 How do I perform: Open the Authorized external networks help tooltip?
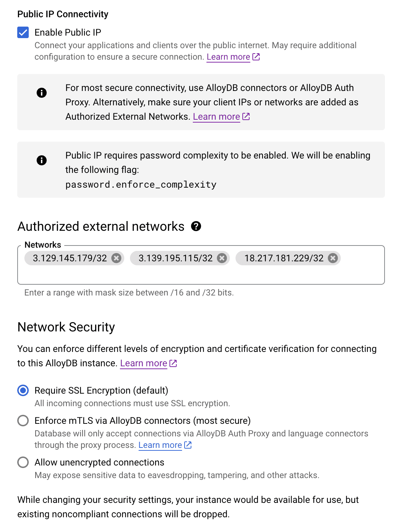(x=196, y=226)
